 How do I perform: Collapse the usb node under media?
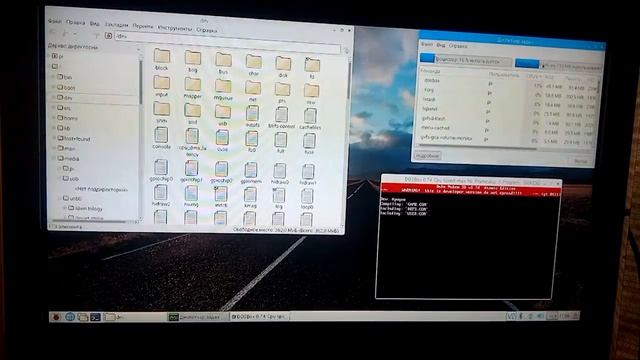(x=60, y=178)
